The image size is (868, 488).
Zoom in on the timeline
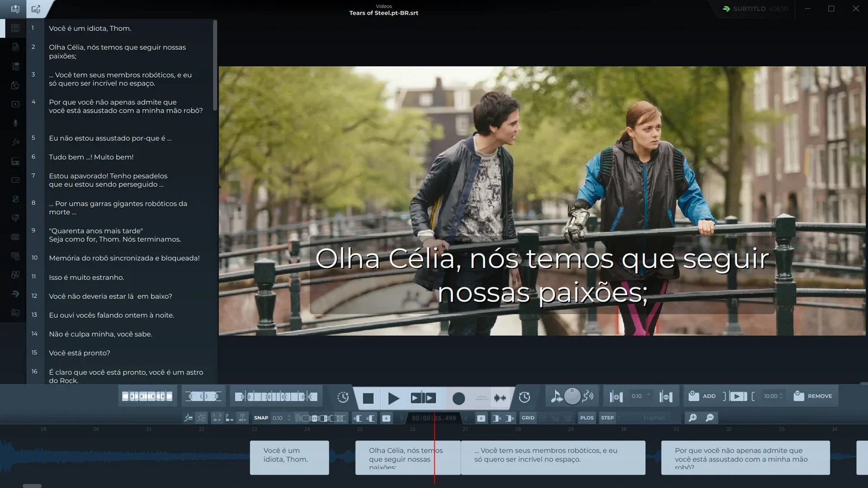[693, 418]
